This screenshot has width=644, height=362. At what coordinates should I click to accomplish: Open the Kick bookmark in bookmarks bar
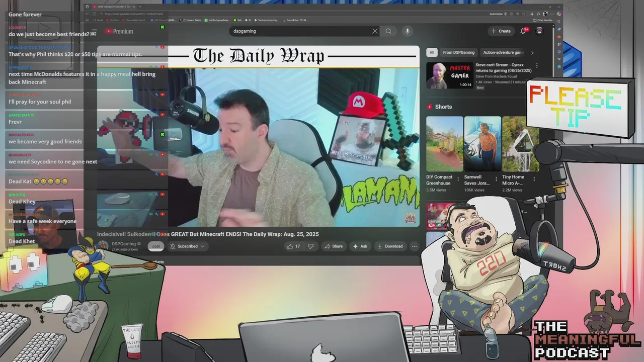[237, 20]
